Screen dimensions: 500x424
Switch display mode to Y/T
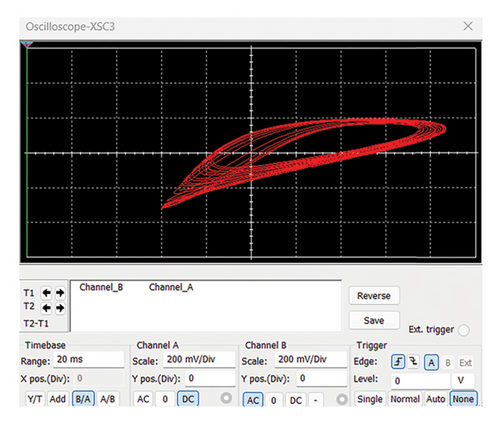[x=35, y=399]
